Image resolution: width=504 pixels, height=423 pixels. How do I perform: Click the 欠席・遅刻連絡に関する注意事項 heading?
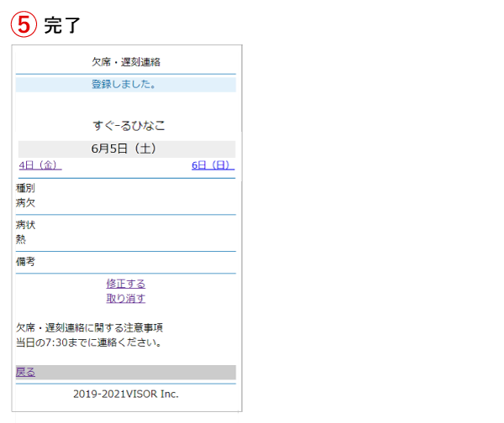coord(89,327)
